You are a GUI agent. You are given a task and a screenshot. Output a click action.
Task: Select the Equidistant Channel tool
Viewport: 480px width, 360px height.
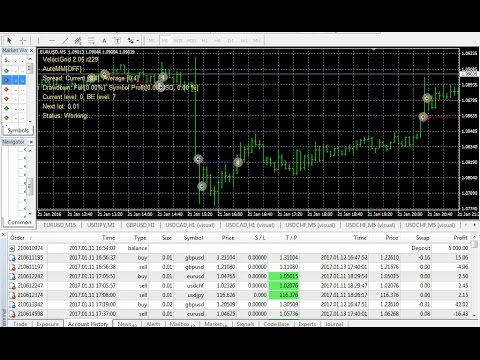[78, 40]
